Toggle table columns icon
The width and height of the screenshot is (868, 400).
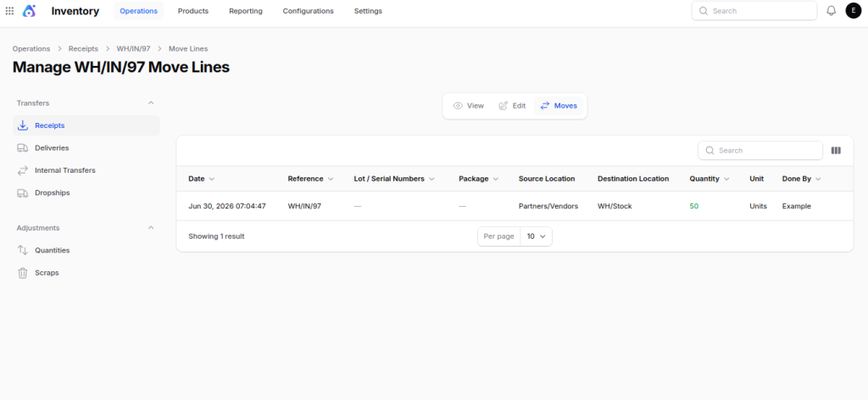pos(836,151)
